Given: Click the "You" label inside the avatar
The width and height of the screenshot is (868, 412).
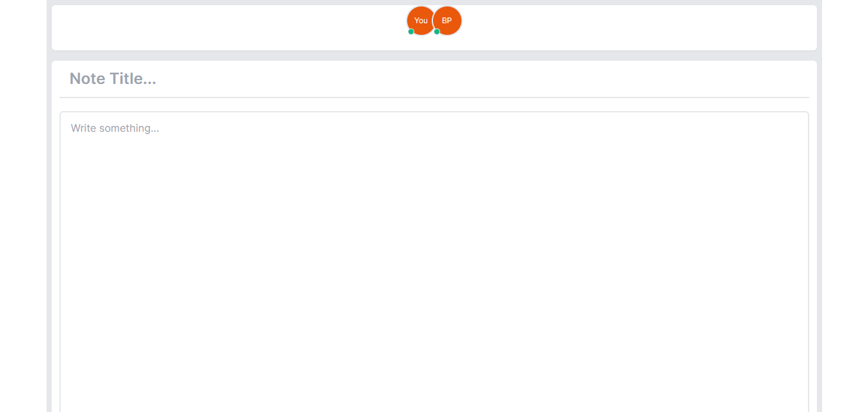Looking at the screenshot, I should [421, 21].
